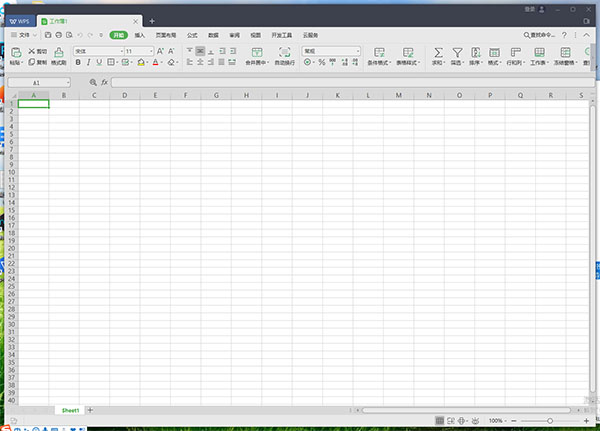The width and height of the screenshot is (600, 431).
Task: Save workbook via quick-access save icon
Action: [48, 35]
